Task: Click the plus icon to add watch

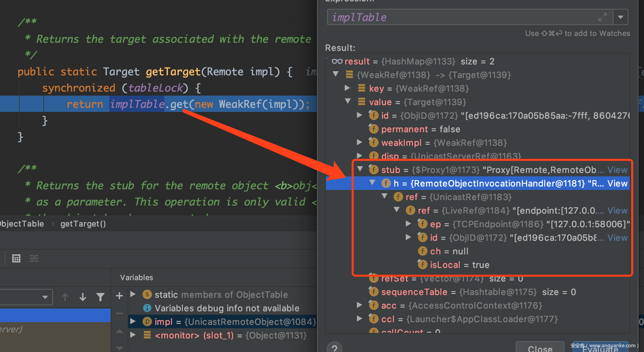Action: [x=119, y=296]
